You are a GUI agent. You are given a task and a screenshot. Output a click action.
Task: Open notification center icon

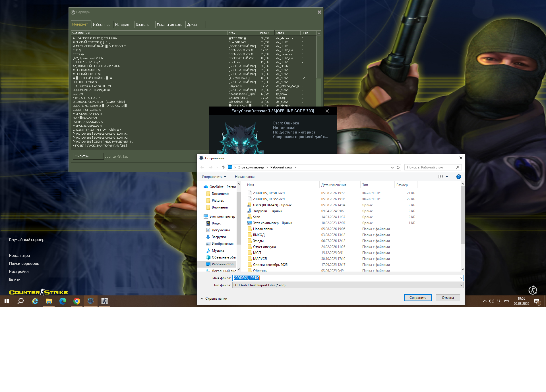[537, 301]
